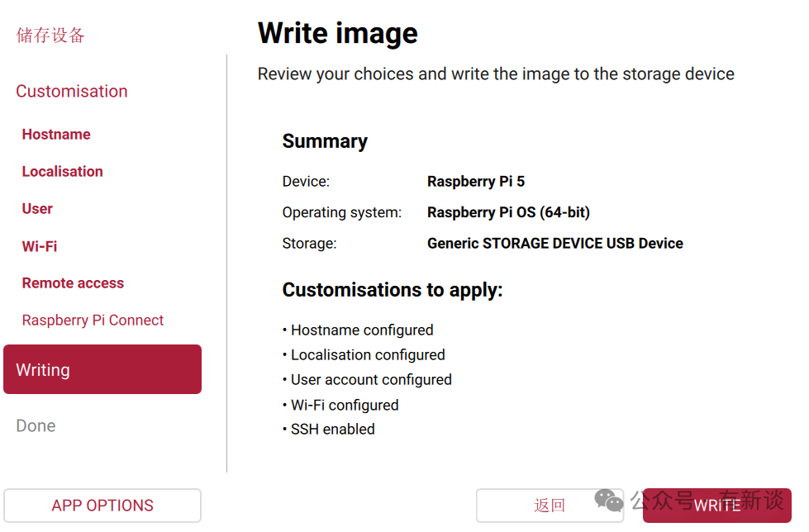Click the WRITE button

tap(716, 506)
